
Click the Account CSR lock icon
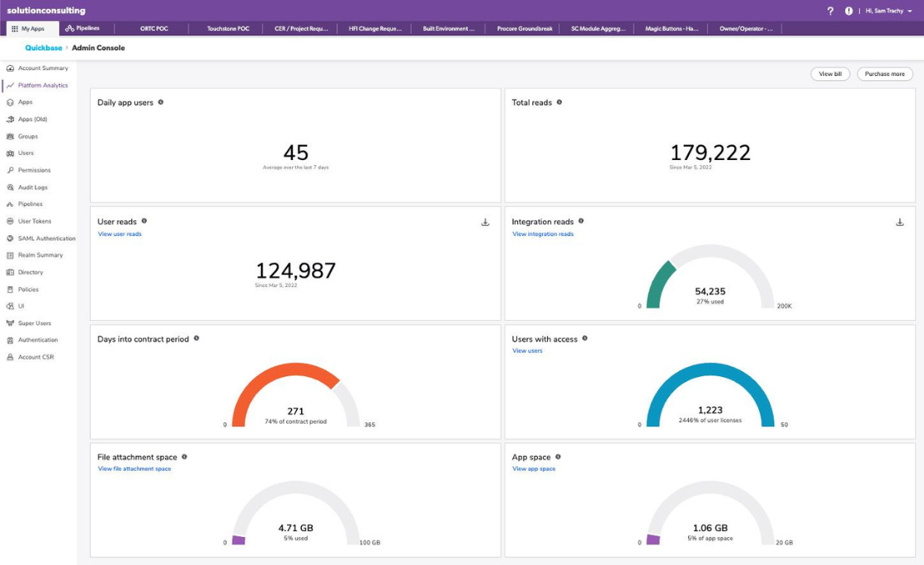(10, 358)
